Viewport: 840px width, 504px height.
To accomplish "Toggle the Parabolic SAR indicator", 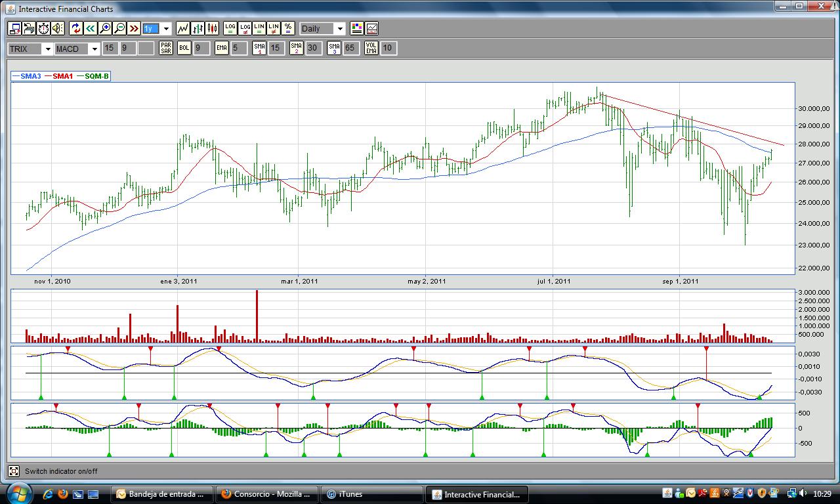I will [166, 48].
